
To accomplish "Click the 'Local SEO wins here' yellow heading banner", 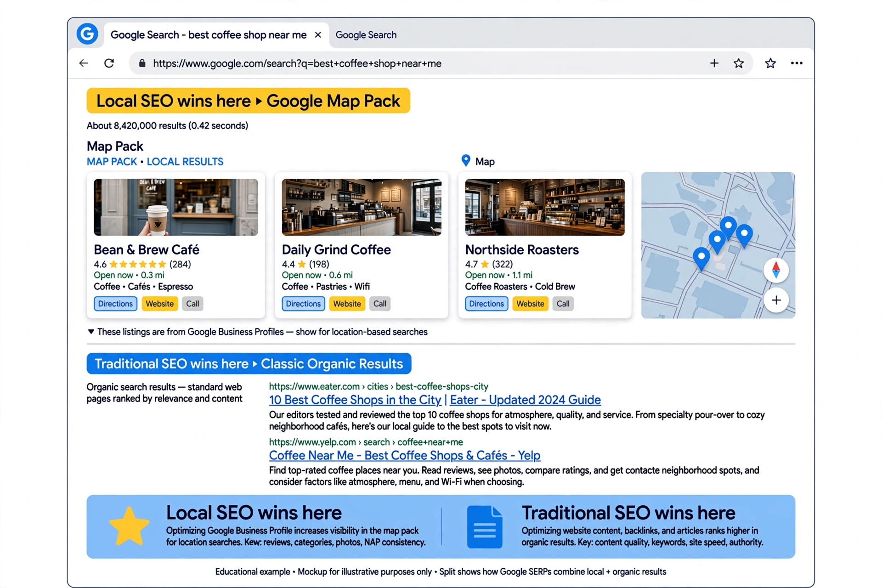I will point(248,101).
